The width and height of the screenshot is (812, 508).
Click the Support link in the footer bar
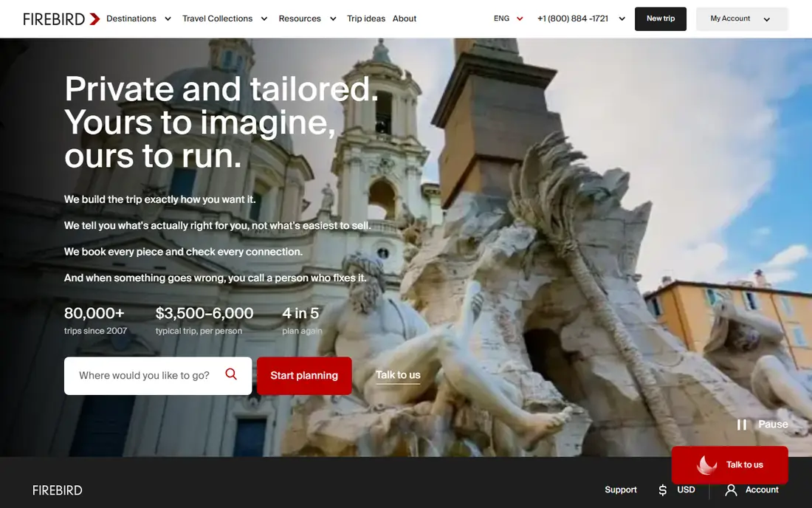[x=620, y=490]
